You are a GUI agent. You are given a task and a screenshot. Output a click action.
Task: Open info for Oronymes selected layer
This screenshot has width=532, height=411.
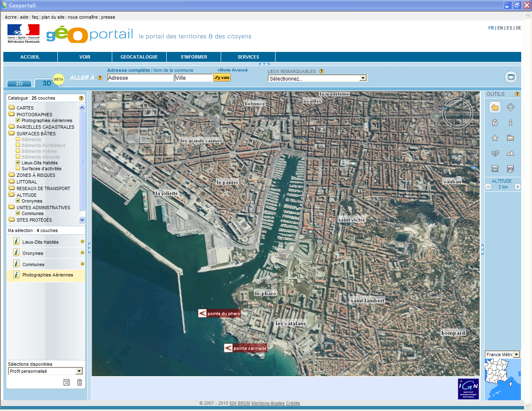click(16, 252)
